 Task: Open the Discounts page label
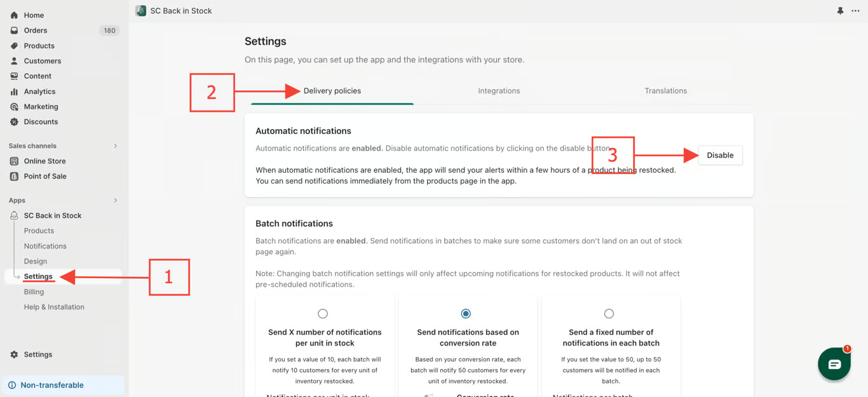click(x=41, y=122)
